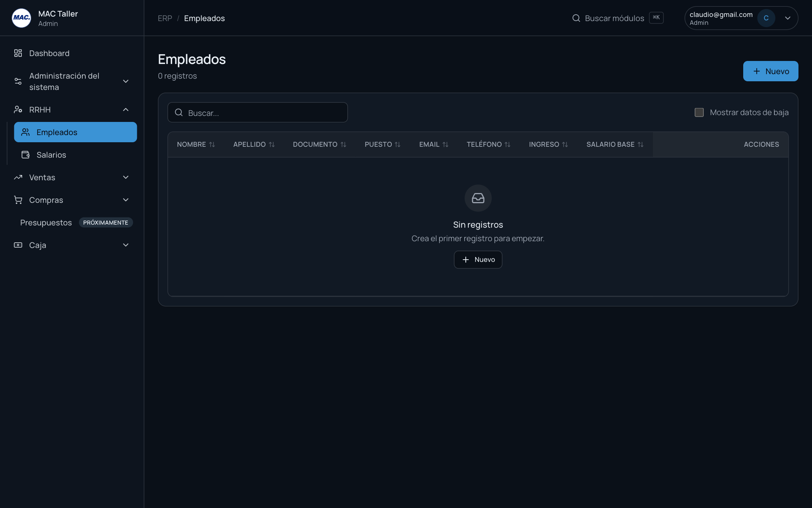Click the empty inbox tray icon
Viewport: 812px width, 508px height.
point(478,198)
